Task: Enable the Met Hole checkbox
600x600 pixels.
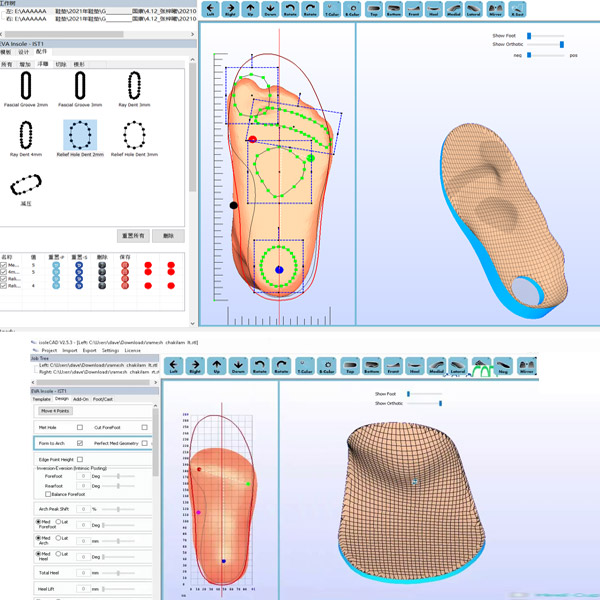Action: (80, 427)
